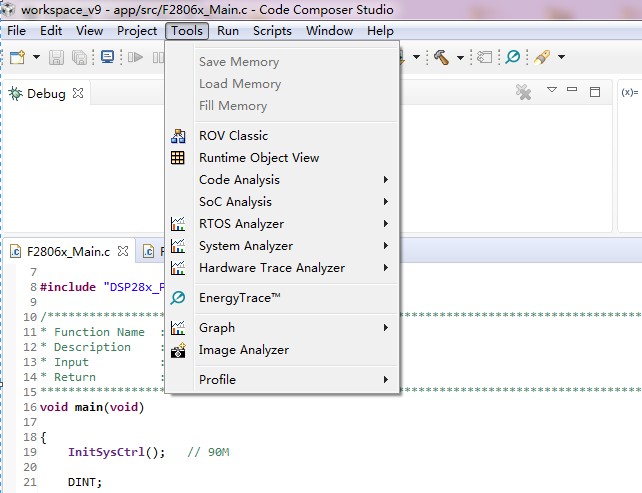Expand the Code Analysis submenu
Image resolution: width=642 pixels, height=493 pixels.
pos(282,180)
